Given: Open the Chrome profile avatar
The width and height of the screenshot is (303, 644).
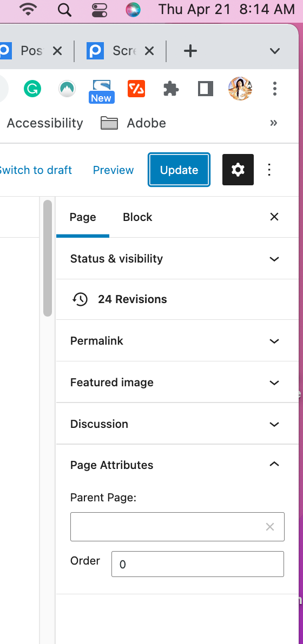Looking at the screenshot, I should [240, 88].
